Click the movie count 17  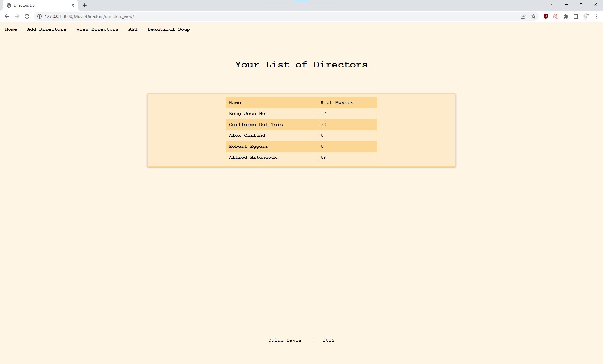click(x=323, y=114)
